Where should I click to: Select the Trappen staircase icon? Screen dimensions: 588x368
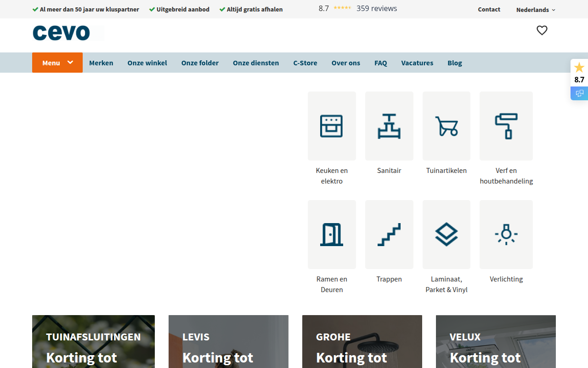coord(389,235)
